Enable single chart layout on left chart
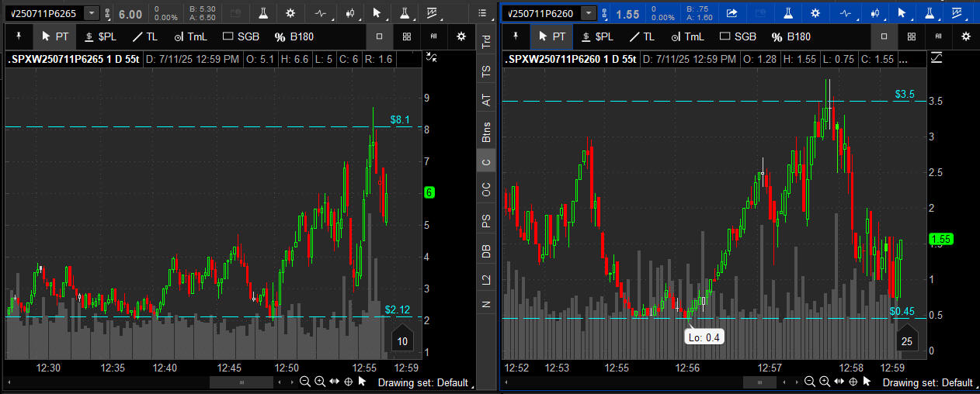The image size is (980, 394). (379, 36)
